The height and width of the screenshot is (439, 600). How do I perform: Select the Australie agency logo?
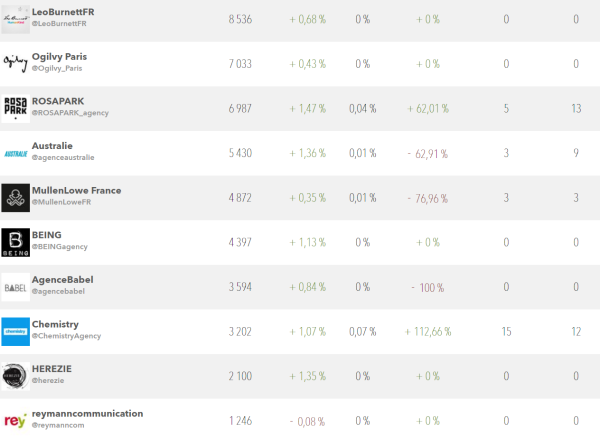tap(16, 153)
